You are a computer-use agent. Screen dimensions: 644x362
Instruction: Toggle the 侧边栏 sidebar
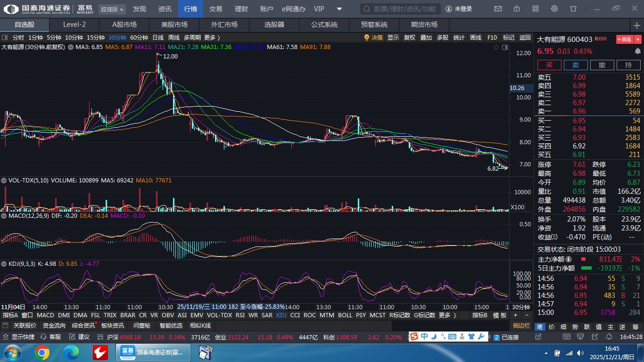[x=521, y=326]
